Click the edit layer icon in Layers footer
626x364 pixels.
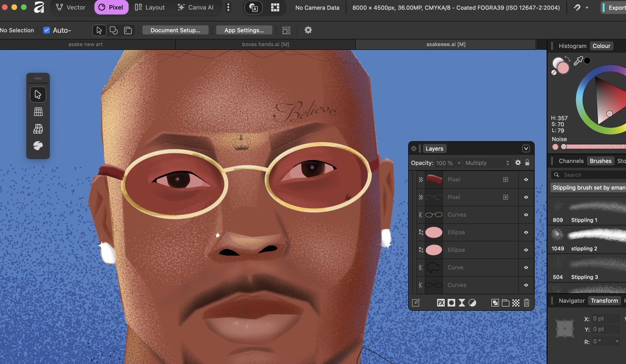point(416,302)
